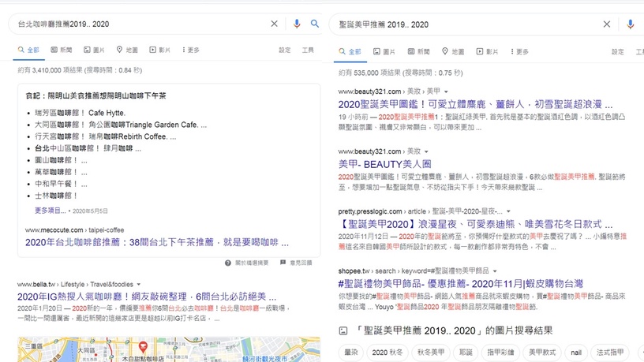This screenshot has width=644, height=362.
Task: Open the 圖片 tab in left results
Action: (94, 50)
